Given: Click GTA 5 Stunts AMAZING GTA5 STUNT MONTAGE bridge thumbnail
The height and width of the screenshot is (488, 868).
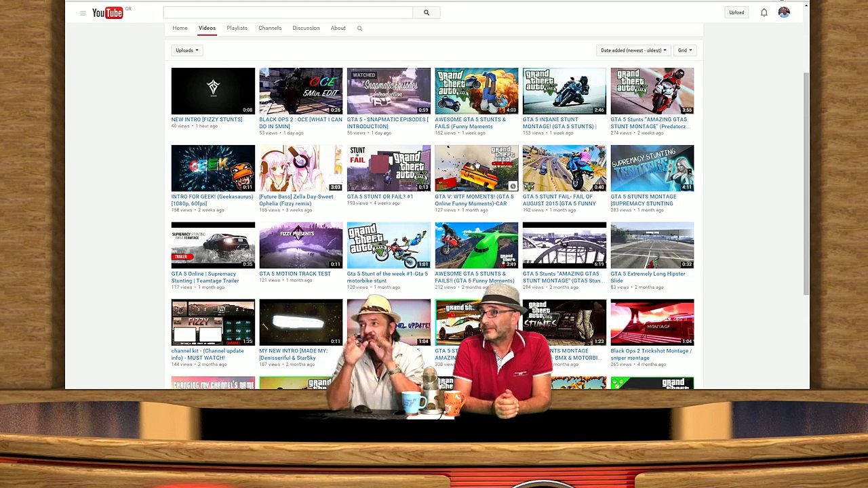Looking at the screenshot, I should 564,245.
